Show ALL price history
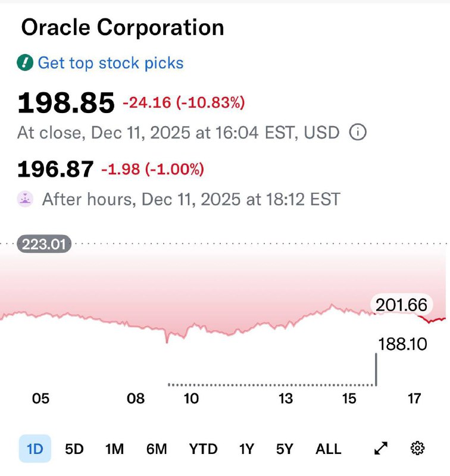The width and height of the screenshot is (450, 476). point(328,449)
